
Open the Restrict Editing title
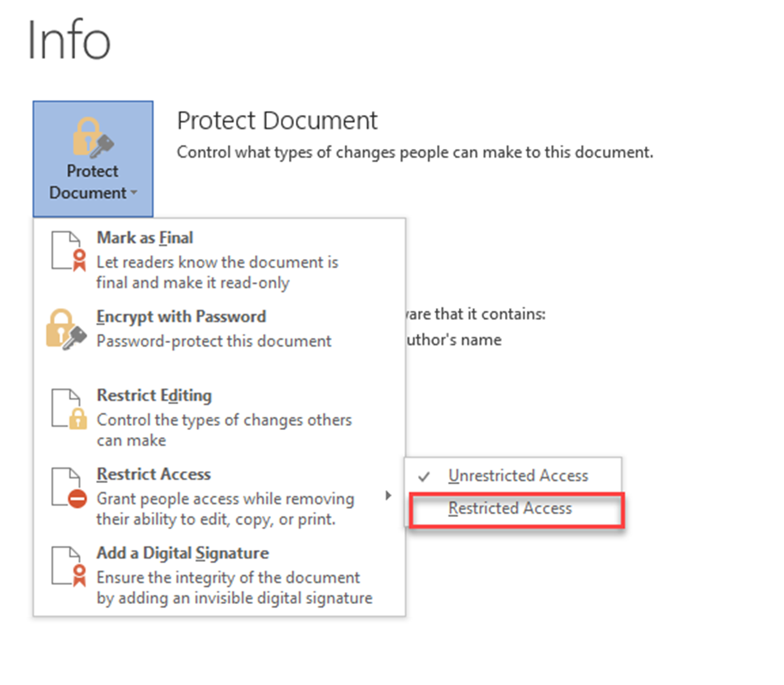tap(154, 395)
